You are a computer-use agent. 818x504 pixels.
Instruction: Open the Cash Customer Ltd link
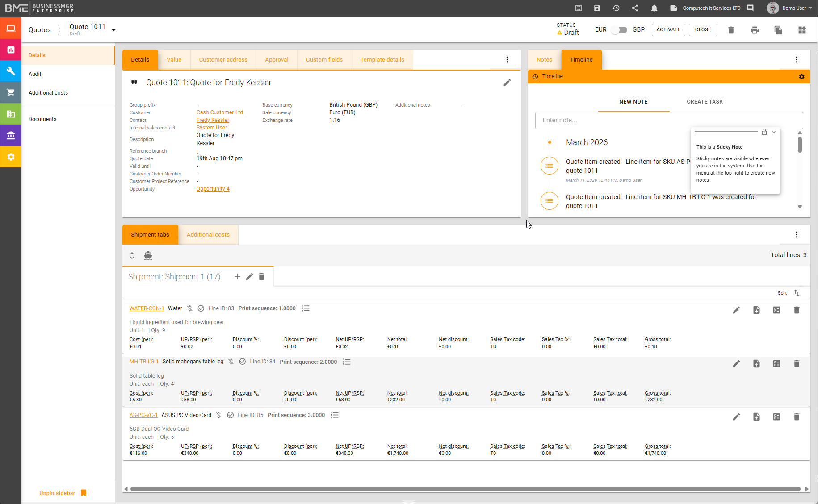pos(219,112)
